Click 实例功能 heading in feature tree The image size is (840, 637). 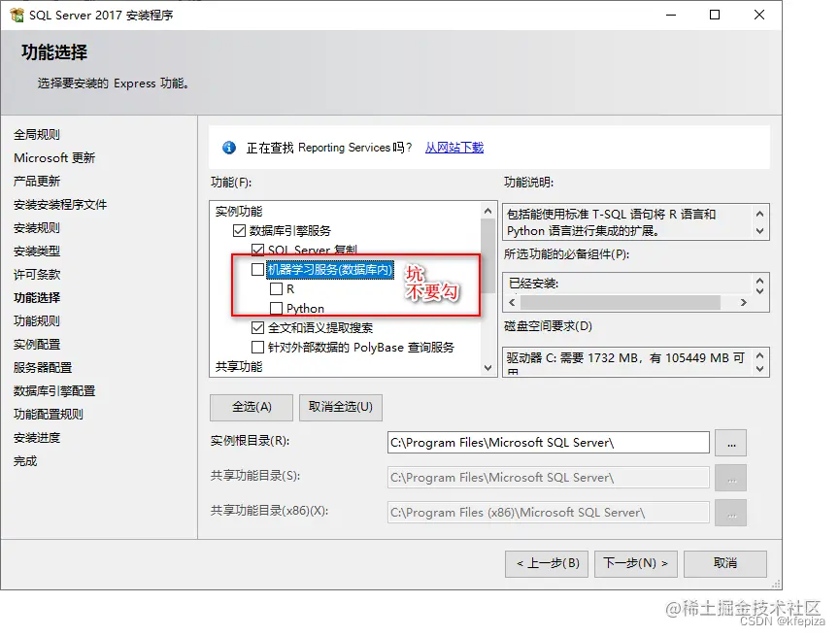click(x=239, y=211)
